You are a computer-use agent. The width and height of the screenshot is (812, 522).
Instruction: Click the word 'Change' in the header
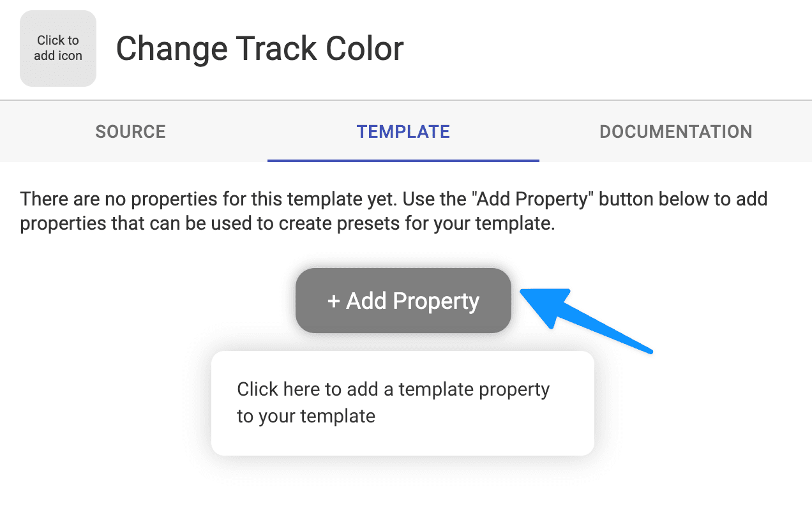(171, 50)
